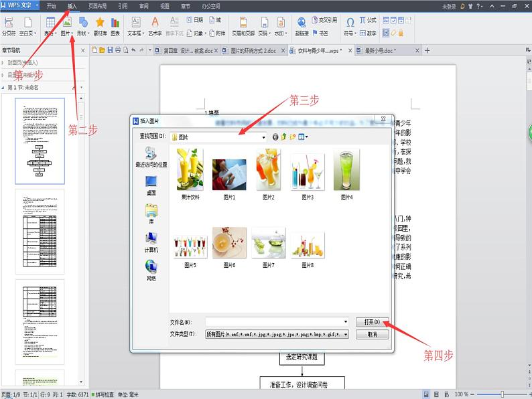Switch to the 审阅 ribbon tab
This screenshot has height=399, width=532.
[x=144, y=6]
